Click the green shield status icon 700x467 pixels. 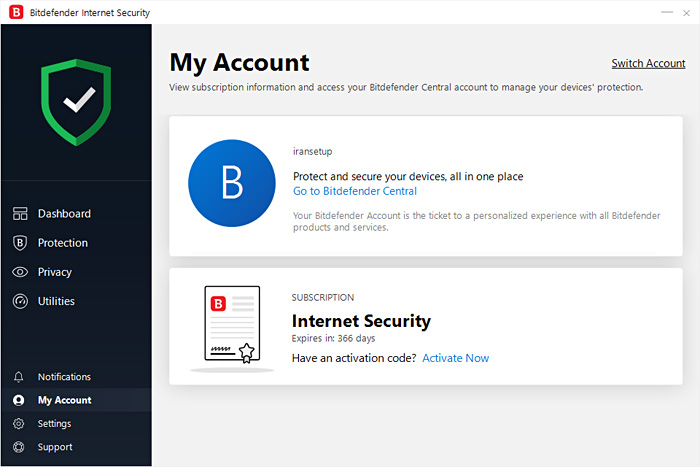click(76, 102)
